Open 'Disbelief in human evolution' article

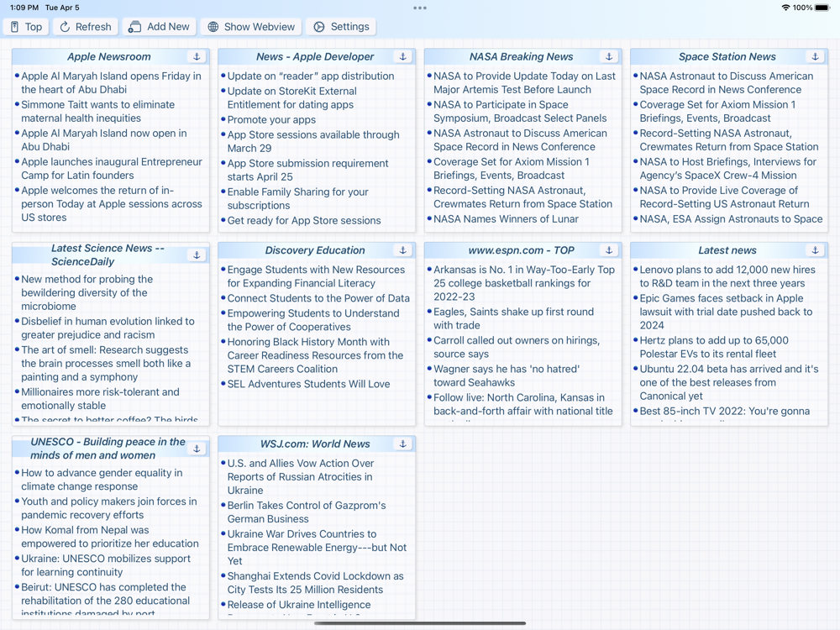click(x=108, y=328)
